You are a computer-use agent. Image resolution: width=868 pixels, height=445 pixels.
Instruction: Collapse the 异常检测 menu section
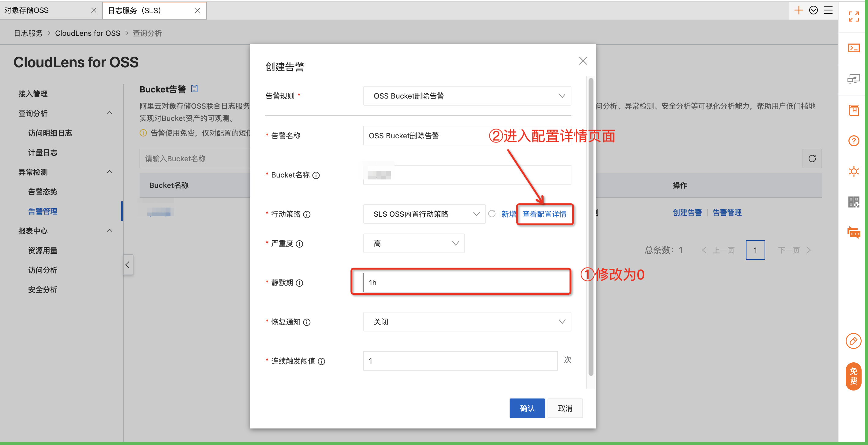pos(110,172)
